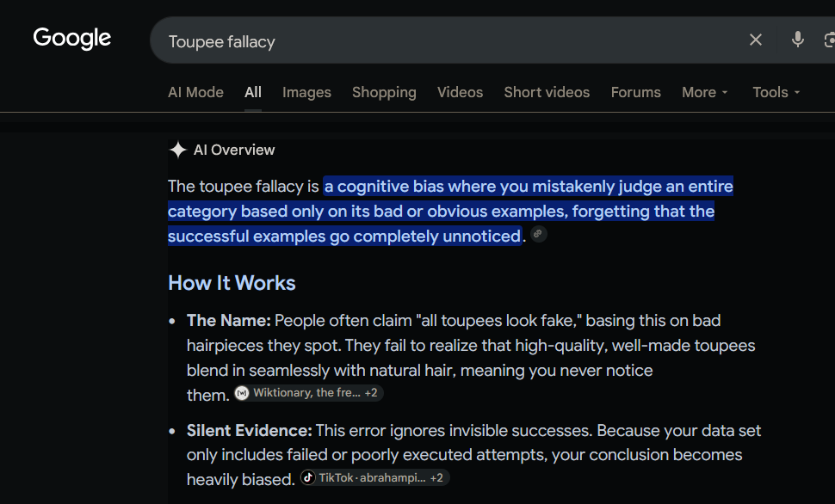Clear the search box with X icon
The height and width of the screenshot is (504, 835).
[755, 40]
